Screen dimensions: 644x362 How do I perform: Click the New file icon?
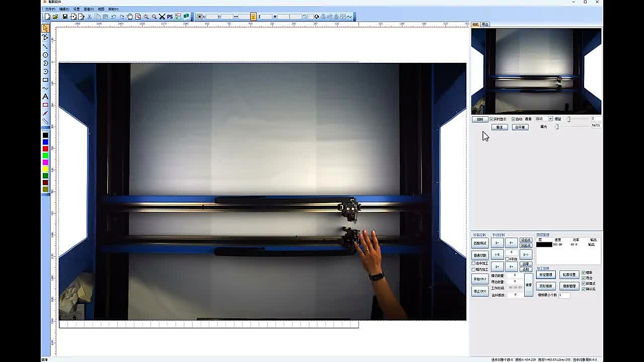47,17
